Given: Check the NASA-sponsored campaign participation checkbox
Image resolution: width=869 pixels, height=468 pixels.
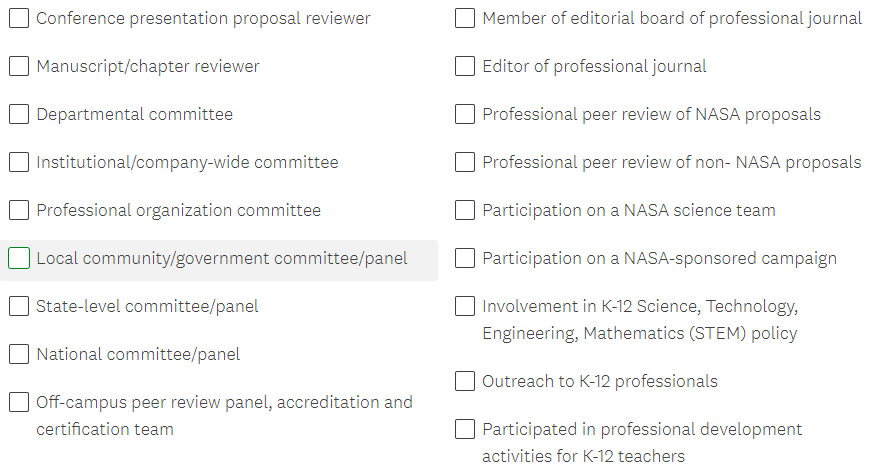Looking at the screenshot, I should [x=465, y=258].
